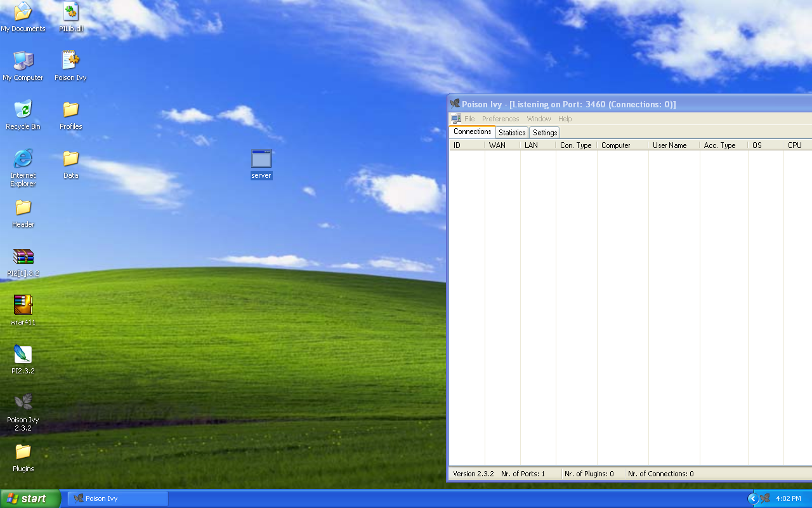Open the Data folder
The height and width of the screenshot is (508, 812).
[x=70, y=159]
